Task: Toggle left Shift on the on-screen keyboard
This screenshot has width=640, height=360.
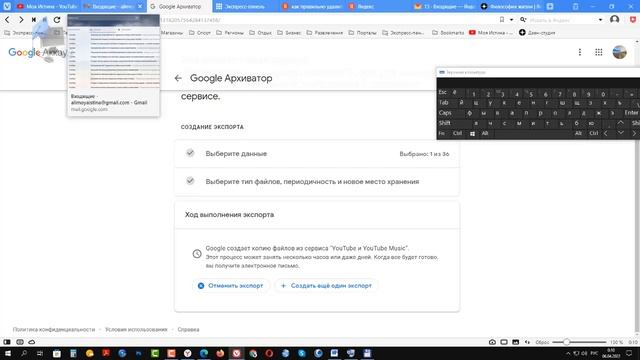Action: [445, 123]
